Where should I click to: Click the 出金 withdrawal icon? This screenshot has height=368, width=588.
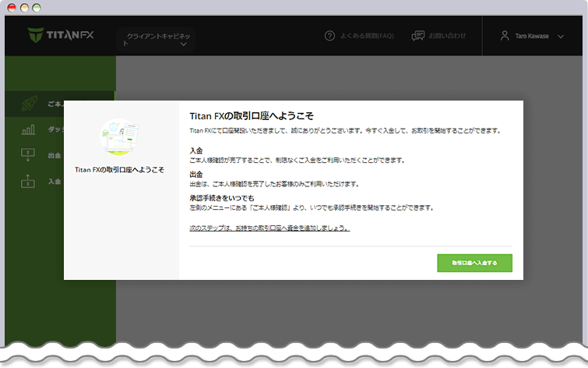tap(28, 155)
